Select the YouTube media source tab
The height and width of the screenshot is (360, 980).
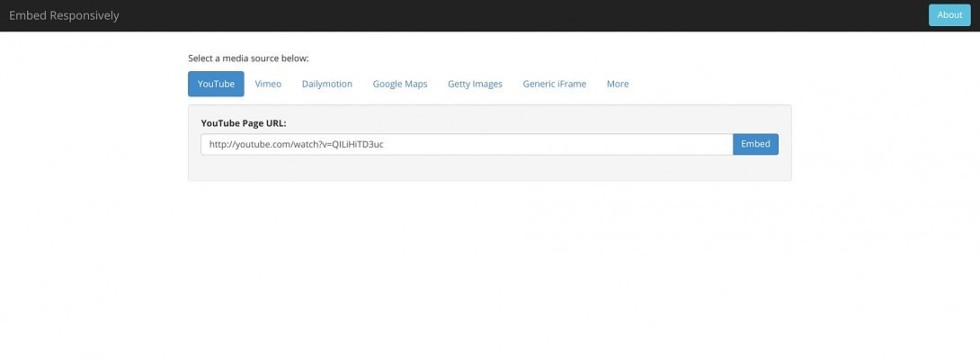click(x=216, y=84)
